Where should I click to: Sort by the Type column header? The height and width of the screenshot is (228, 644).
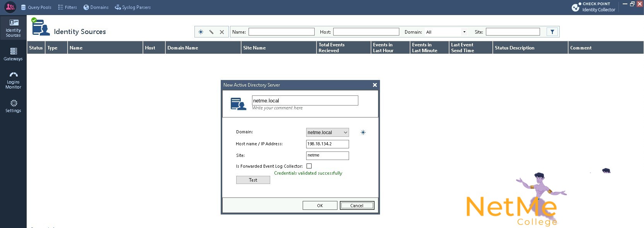[56, 48]
